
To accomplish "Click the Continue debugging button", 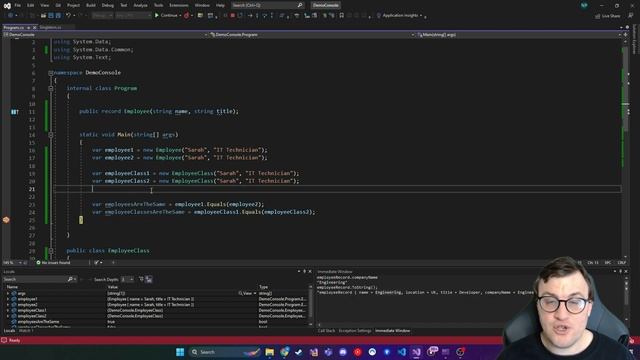I will [166, 16].
